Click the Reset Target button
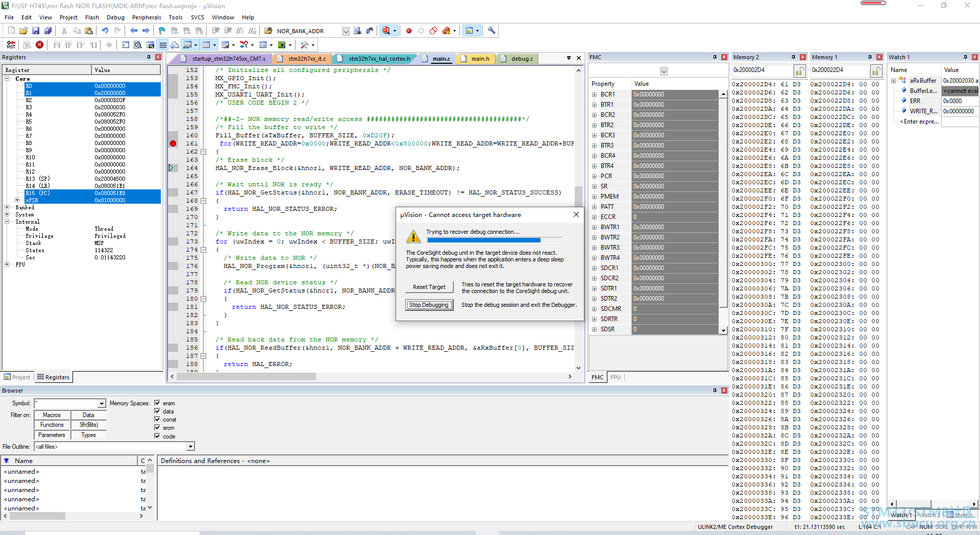 coord(429,287)
